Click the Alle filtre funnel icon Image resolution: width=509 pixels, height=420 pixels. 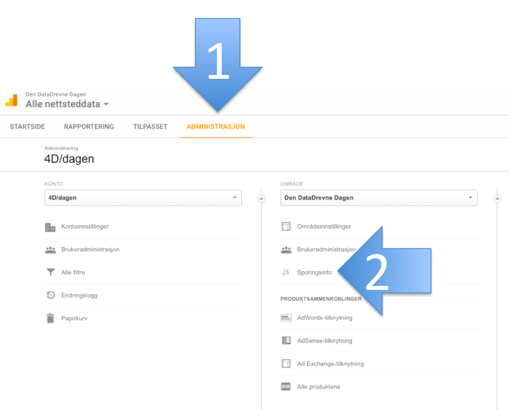(51, 272)
